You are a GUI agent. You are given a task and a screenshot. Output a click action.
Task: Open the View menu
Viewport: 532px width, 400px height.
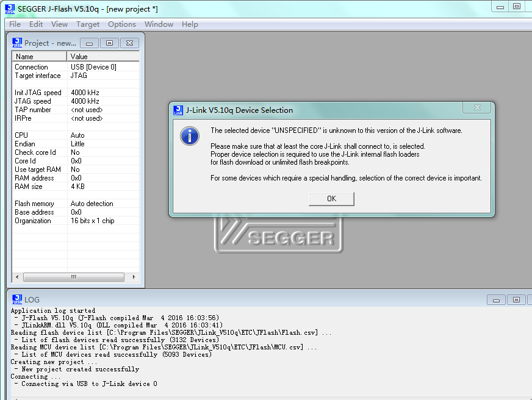pos(59,24)
